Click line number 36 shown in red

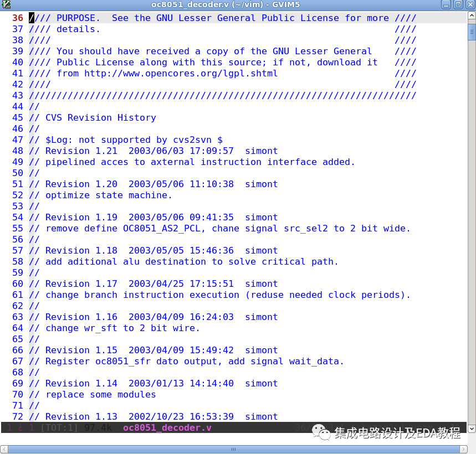click(x=17, y=18)
